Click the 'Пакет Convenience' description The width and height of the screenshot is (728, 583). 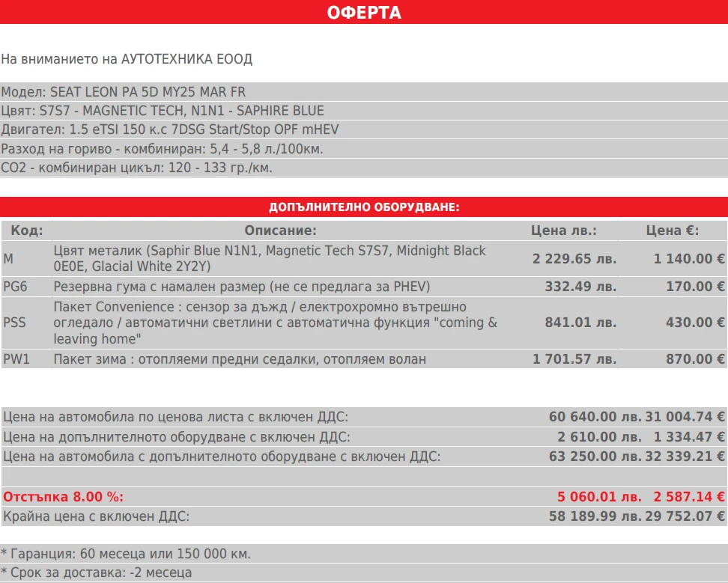(276, 323)
